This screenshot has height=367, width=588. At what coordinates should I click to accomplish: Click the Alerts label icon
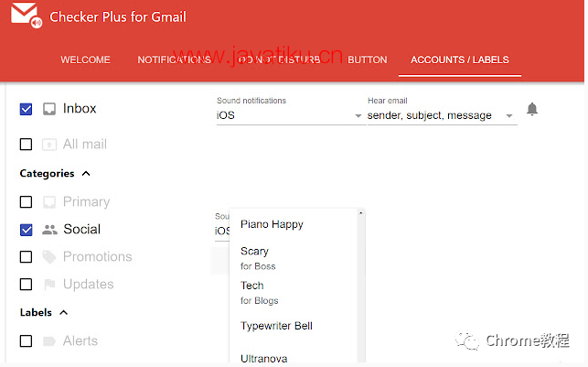pyautogui.click(x=49, y=341)
